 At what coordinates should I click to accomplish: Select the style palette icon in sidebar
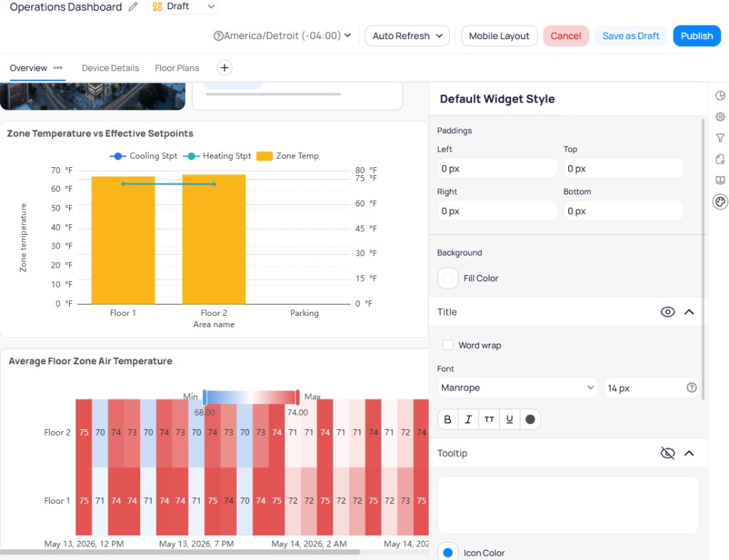(720, 201)
